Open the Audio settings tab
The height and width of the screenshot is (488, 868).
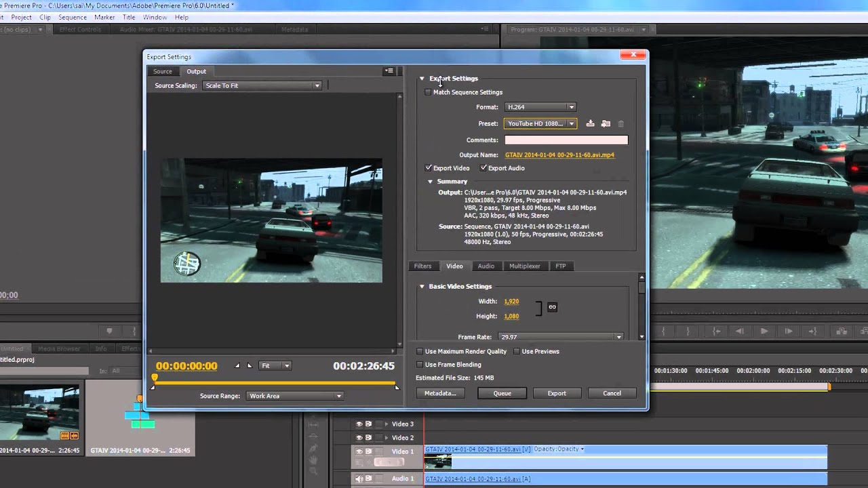pos(486,266)
